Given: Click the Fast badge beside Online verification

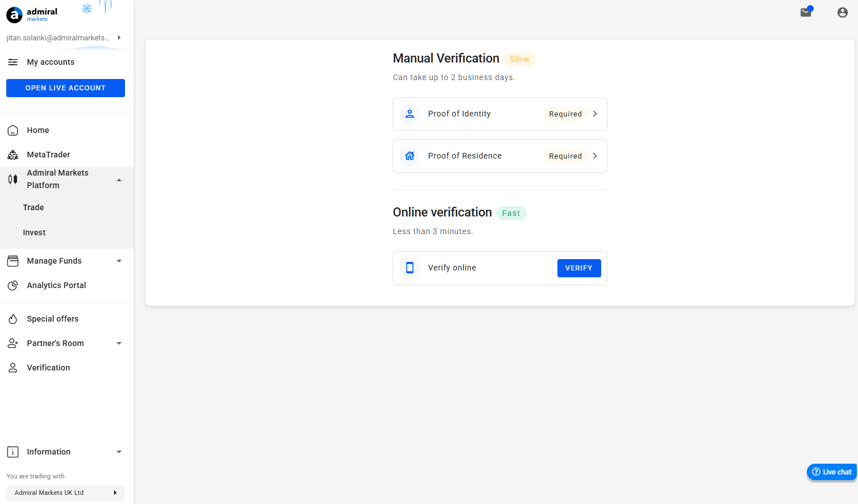Looking at the screenshot, I should 511,213.
